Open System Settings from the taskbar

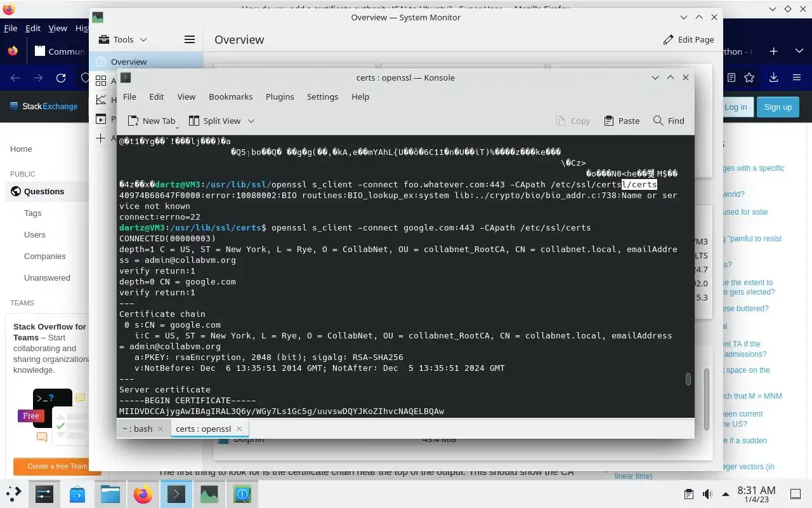tap(44, 493)
